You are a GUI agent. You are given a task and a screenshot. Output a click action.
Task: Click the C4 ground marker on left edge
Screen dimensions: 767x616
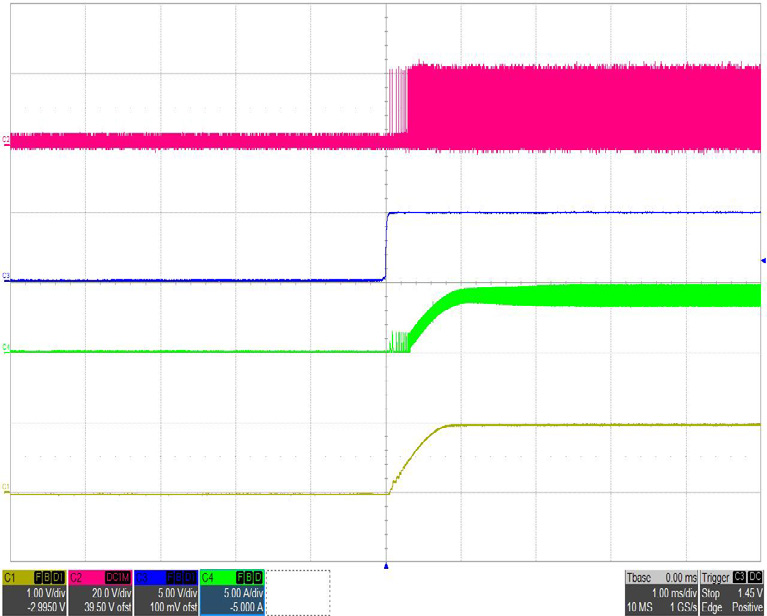tap(6, 347)
